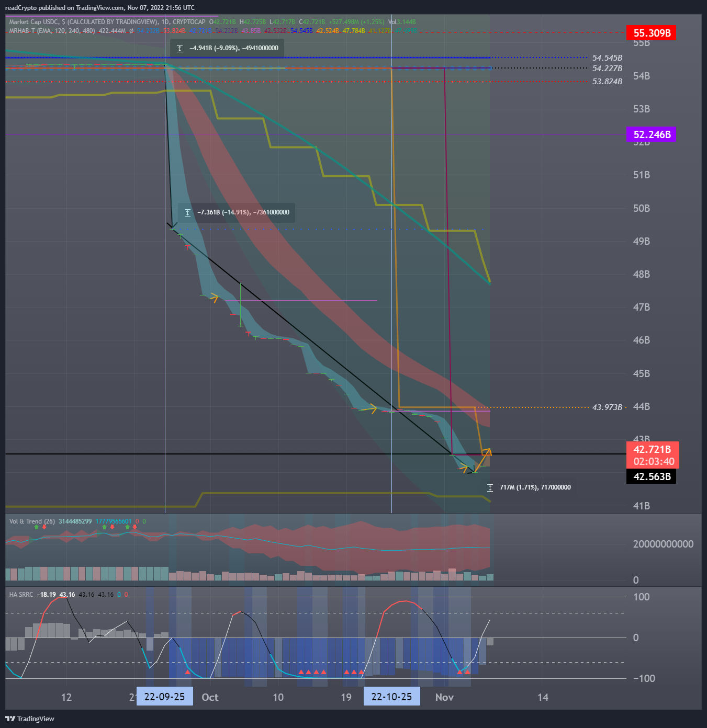Select the 54.545B level label

[x=607, y=58]
